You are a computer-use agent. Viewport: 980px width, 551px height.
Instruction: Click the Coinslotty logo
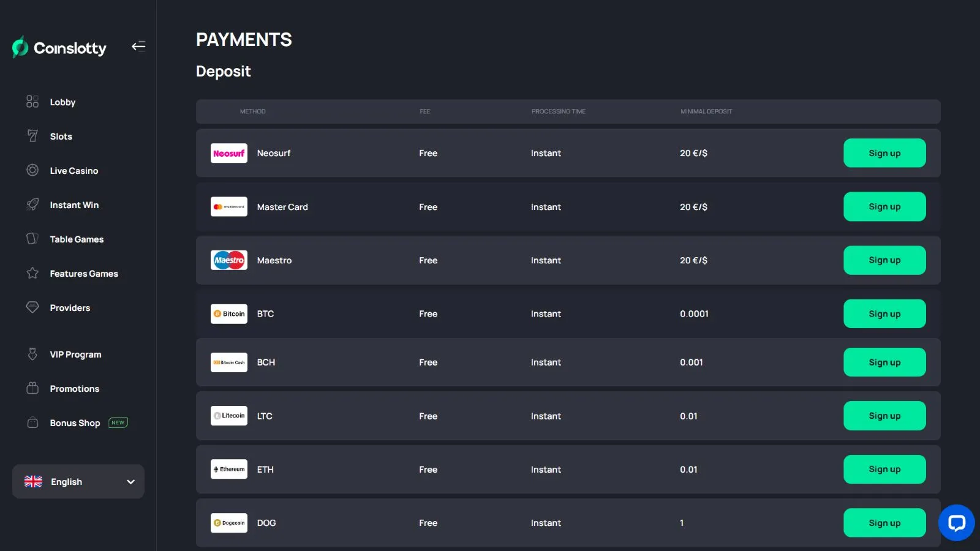click(59, 47)
